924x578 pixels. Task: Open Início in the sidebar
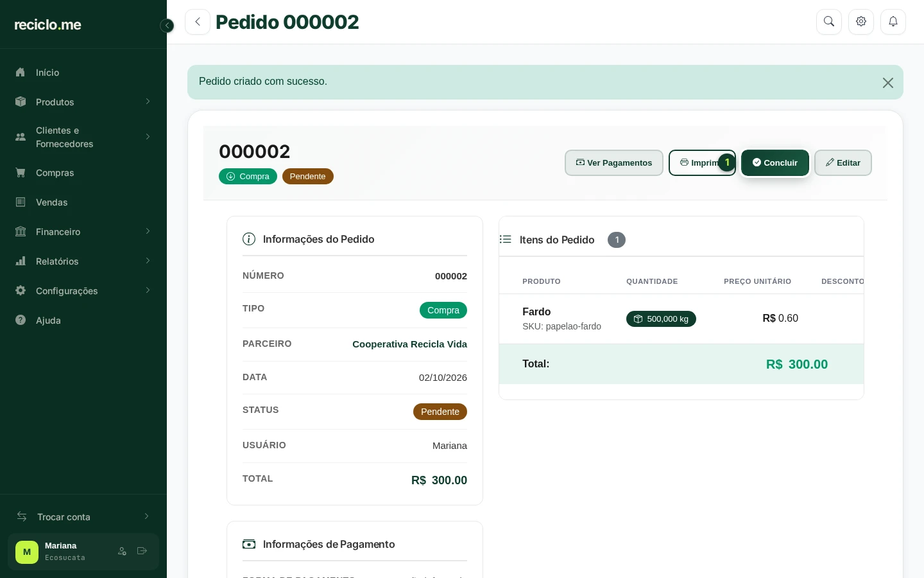pyautogui.click(x=83, y=73)
